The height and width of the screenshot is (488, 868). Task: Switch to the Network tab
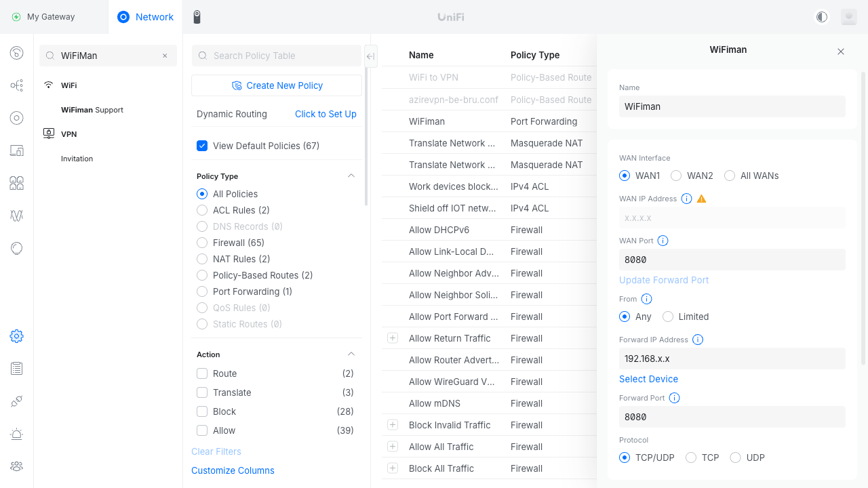tap(145, 17)
